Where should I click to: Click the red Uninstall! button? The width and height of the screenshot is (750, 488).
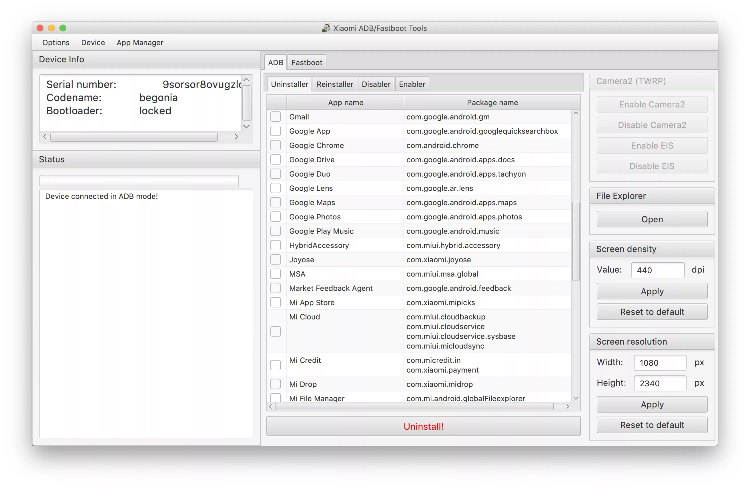423,426
